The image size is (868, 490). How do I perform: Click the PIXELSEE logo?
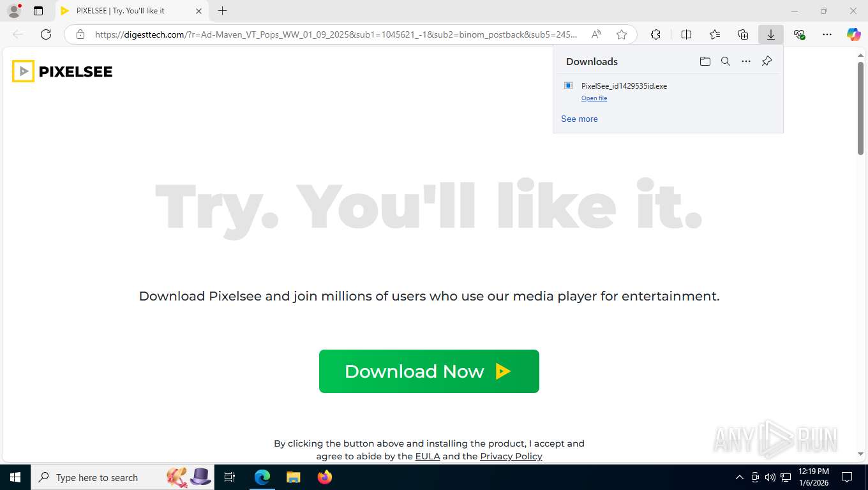(x=63, y=71)
